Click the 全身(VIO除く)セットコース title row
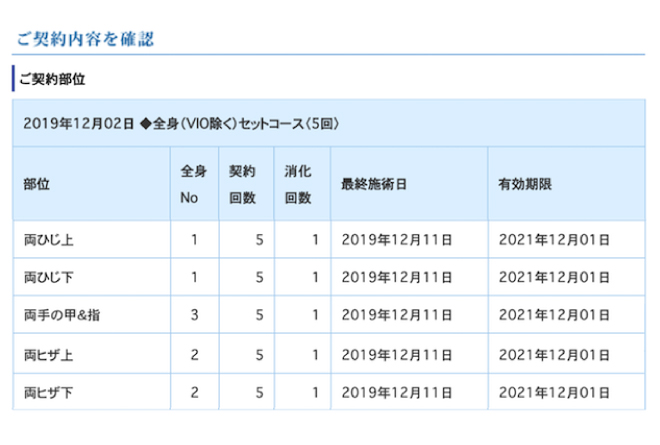Image resolution: width=660 pixels, height=445 pixels. point(182,124)
